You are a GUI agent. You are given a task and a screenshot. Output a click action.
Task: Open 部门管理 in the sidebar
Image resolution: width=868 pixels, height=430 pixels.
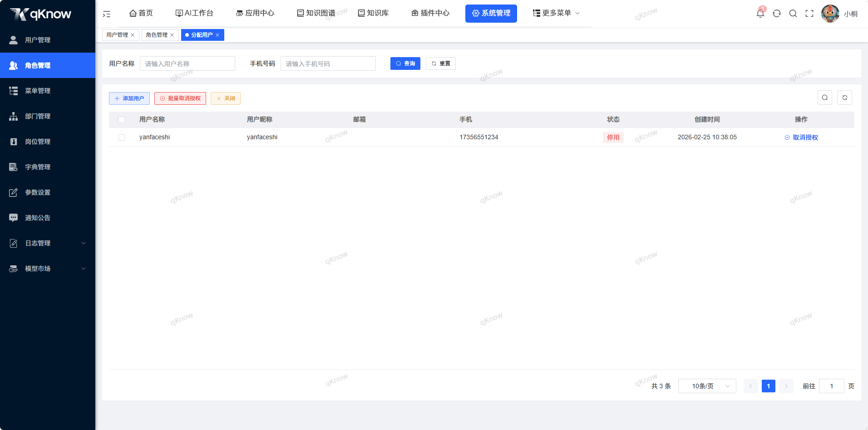[x=48, y=116]
